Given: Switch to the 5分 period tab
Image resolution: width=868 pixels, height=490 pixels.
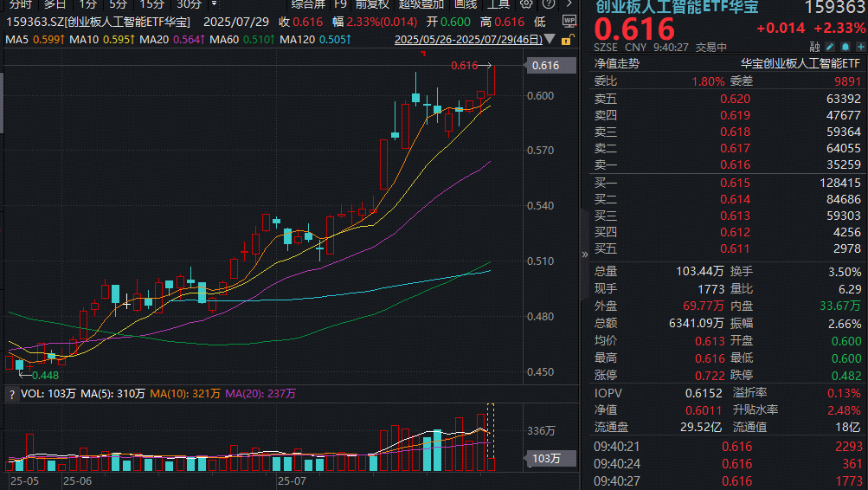Looking at the screenshot, I should 118,3.
